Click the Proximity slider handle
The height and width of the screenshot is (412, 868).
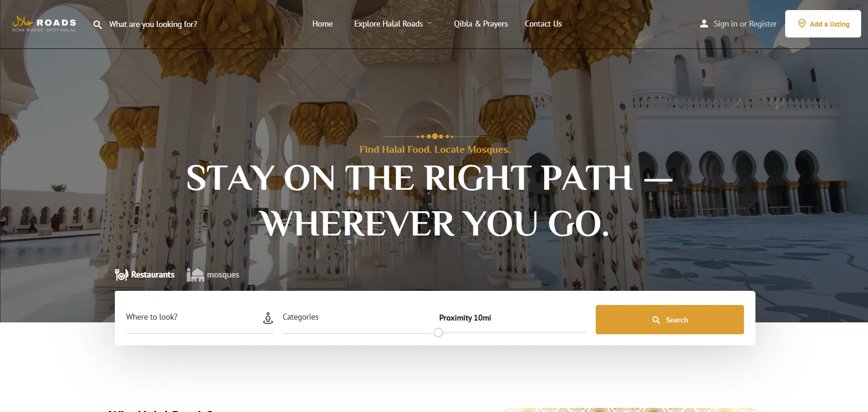tap(438, 332)
